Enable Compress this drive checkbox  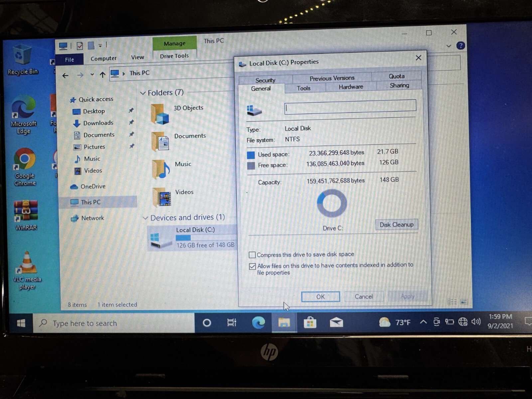coord(252,255)
